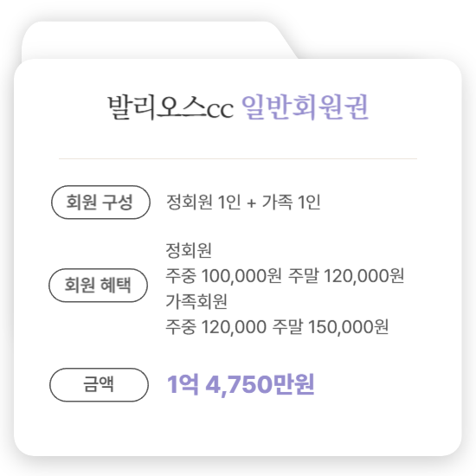Click the 주말 150,000원 family rate
The image size is (476, 476).
click(x=331, y=327)
